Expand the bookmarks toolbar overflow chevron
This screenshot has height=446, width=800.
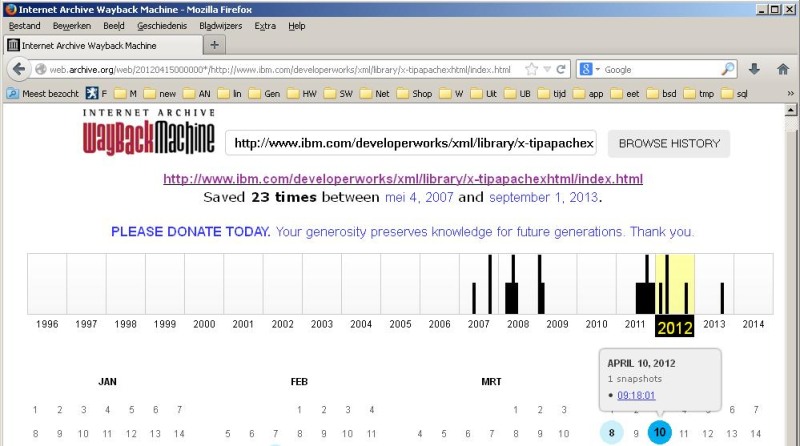[x=790, y=93]
